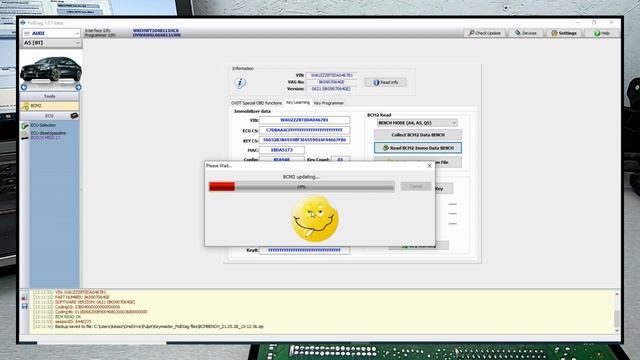Show previous car image with left arrow

pyautogui.click(x=24, y=87)
